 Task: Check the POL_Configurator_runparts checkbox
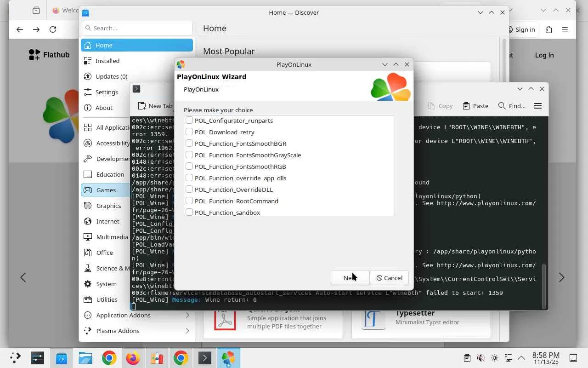[x=189, y=121]
